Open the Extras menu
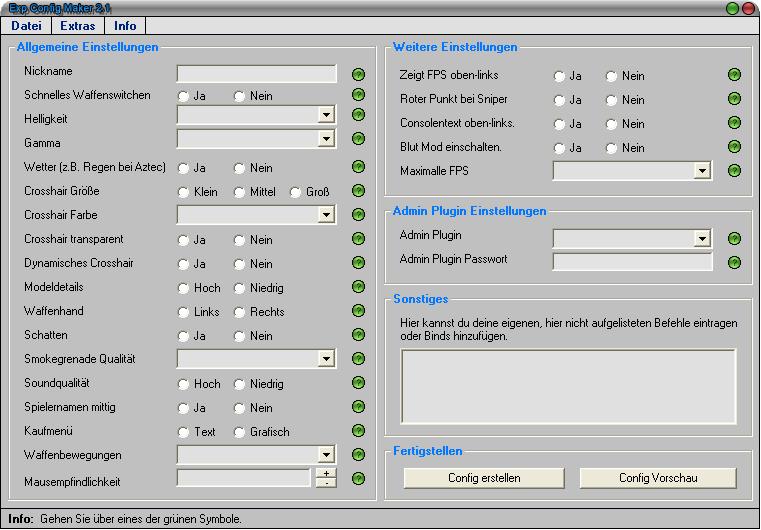This screenshot has width=761, height=530. point(77,25)
